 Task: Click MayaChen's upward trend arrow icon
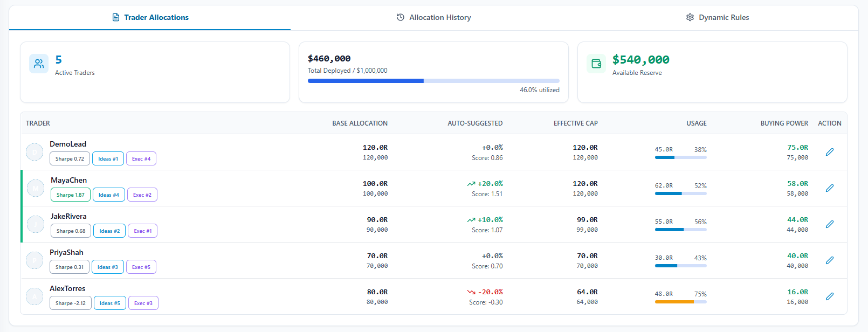pos(471,184)
